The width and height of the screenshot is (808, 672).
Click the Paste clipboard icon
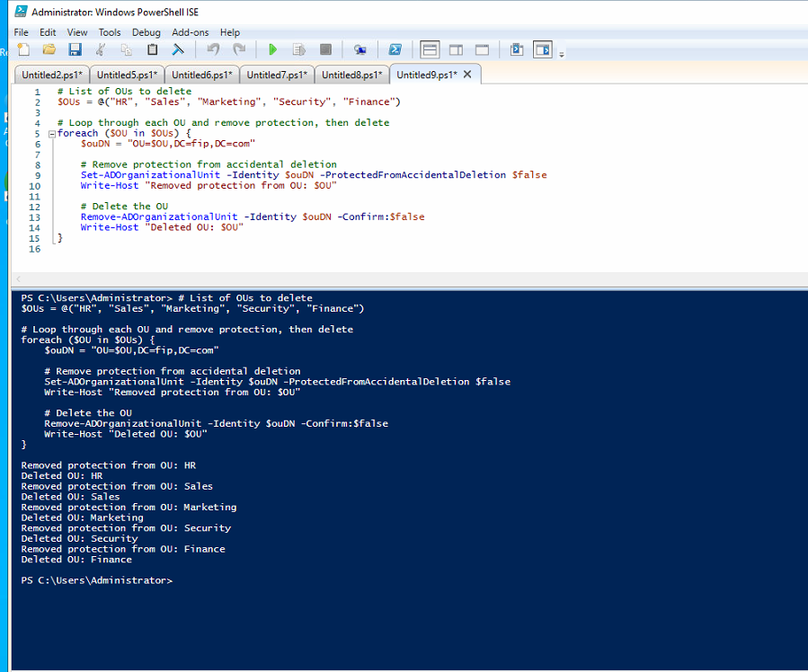(152, 49)
